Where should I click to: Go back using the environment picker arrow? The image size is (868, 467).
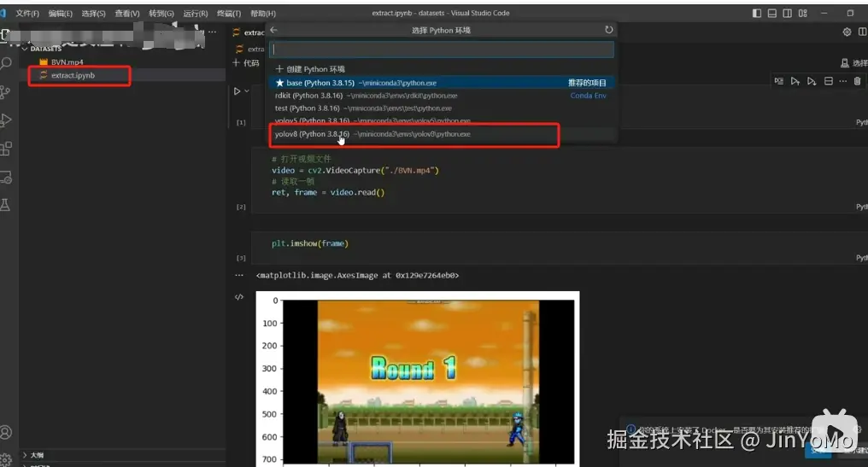[x=273, y=30]
